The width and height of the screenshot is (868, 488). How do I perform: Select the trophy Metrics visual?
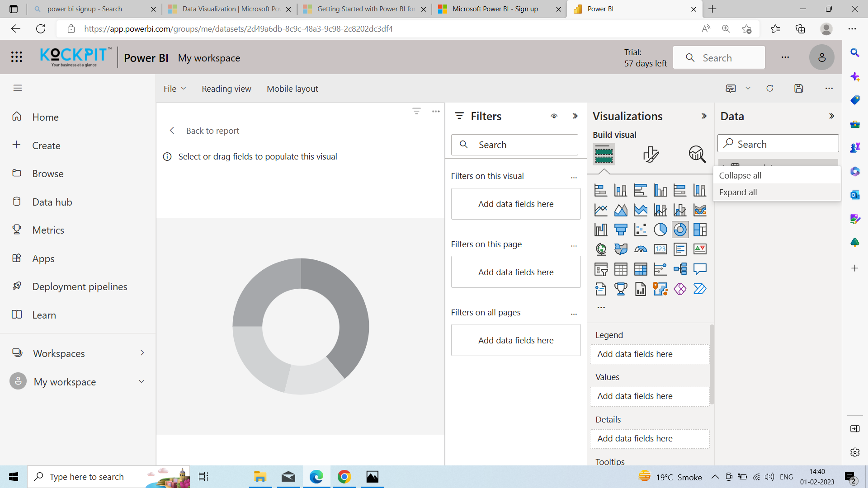click(621, 289)
